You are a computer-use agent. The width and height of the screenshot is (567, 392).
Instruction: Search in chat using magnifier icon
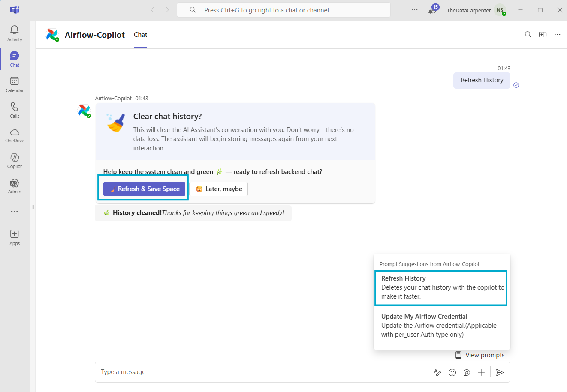coord(528,35)
